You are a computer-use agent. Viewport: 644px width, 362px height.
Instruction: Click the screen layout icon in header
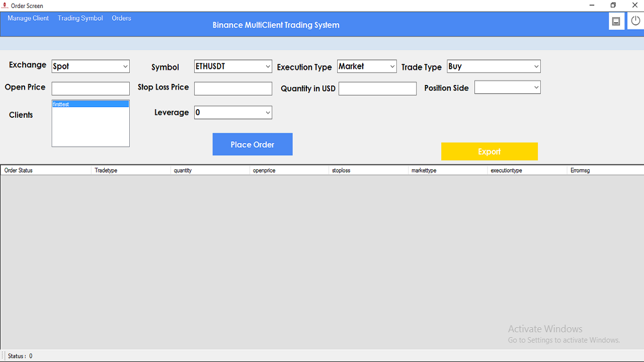pos(616,21)
